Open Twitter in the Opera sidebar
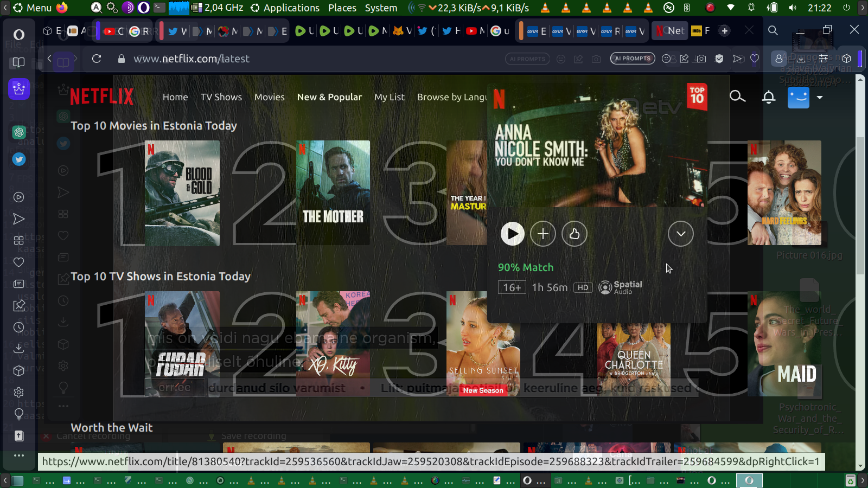The image size is (868, 488). (x=19, y=159)
